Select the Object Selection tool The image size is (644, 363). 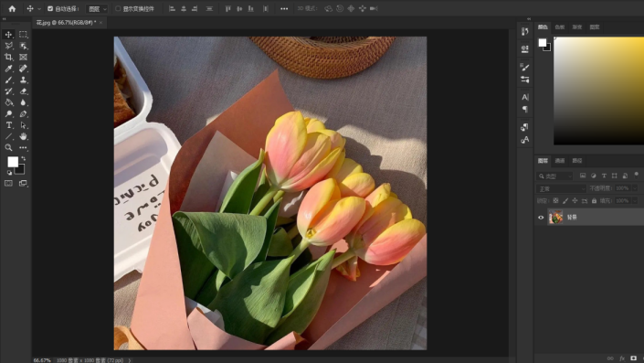click(24, 46)
